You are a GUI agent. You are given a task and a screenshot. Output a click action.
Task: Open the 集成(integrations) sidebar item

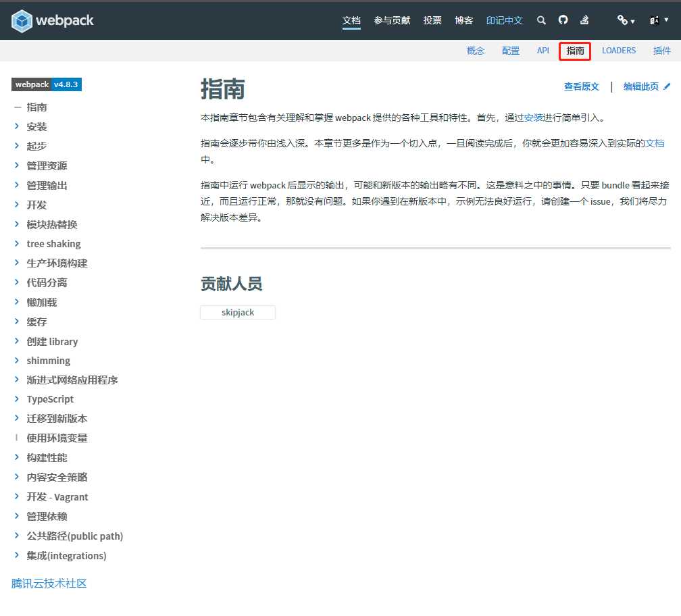[66, 556]
